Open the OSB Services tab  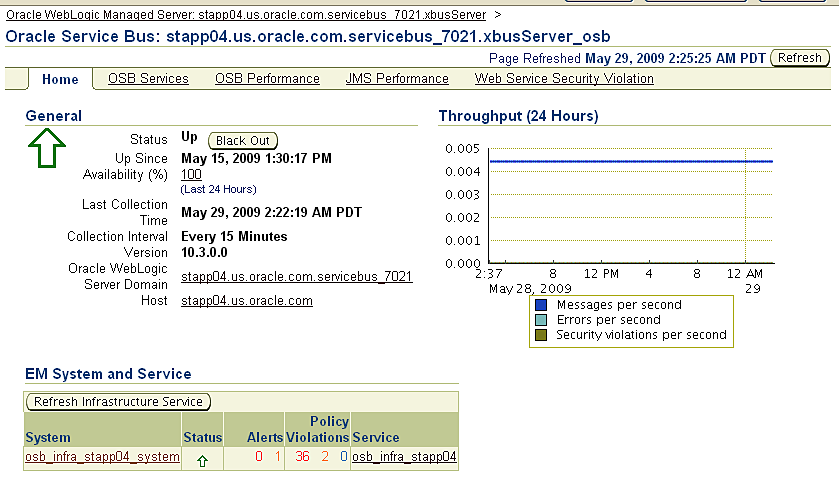[x=148, y=79]
